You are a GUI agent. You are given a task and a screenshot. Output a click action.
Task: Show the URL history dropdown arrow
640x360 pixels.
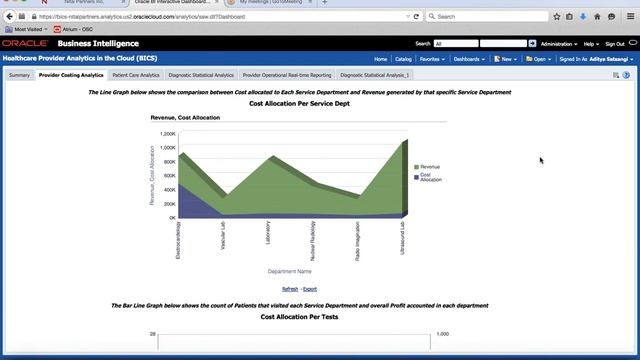(x=408, y=17)
